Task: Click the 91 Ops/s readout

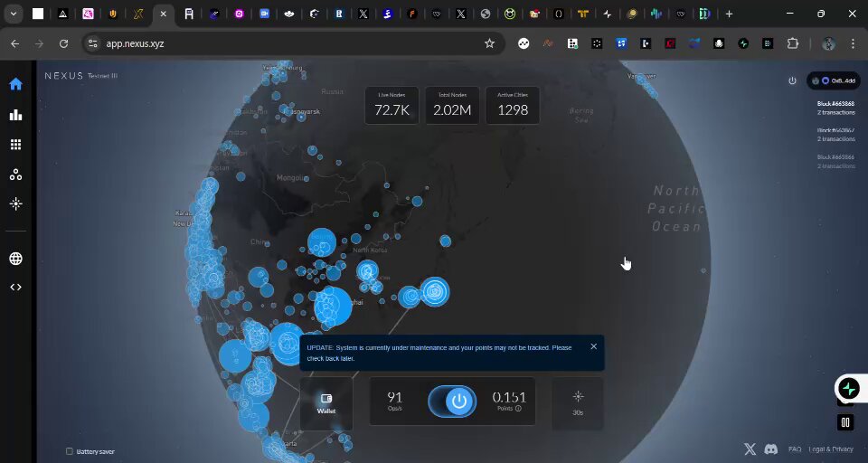Action: [395, 401]
